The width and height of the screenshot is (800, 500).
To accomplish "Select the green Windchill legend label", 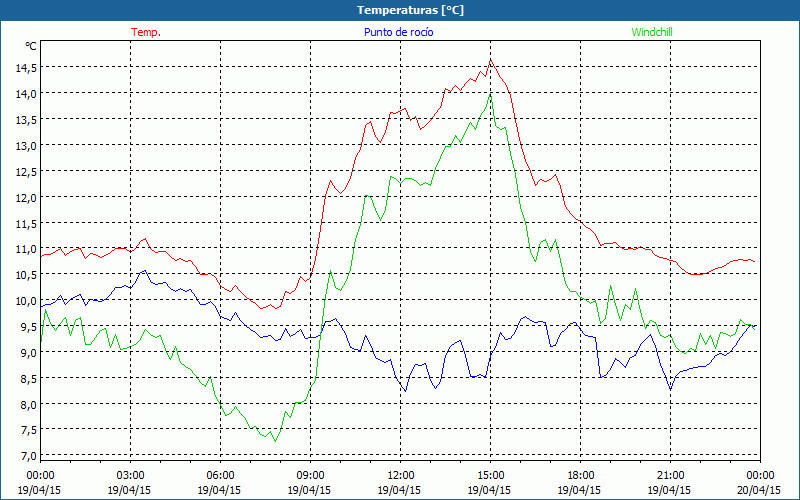I will coord(652,32).
